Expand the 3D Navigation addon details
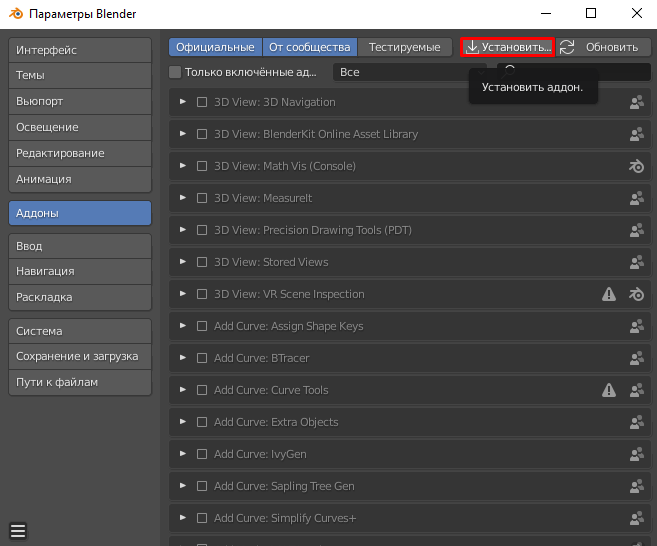This screenshot has width=657, height=546. pos(183,102)
